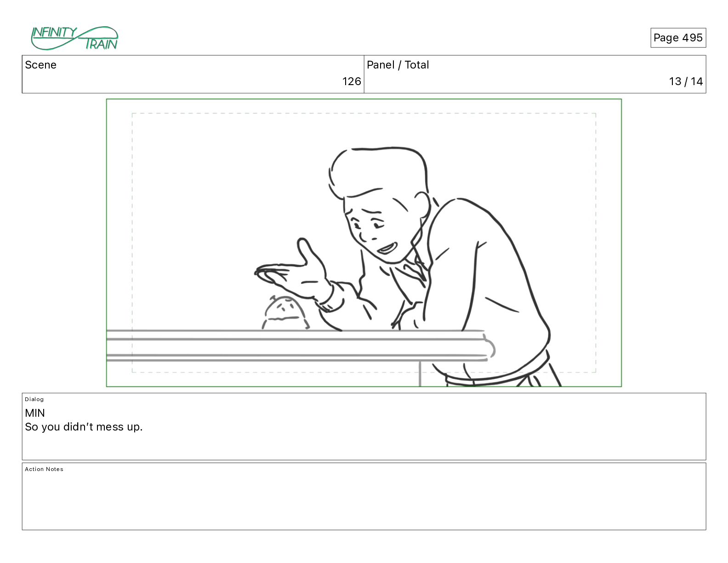Click the Scene header label

click(x=41, y=65)
